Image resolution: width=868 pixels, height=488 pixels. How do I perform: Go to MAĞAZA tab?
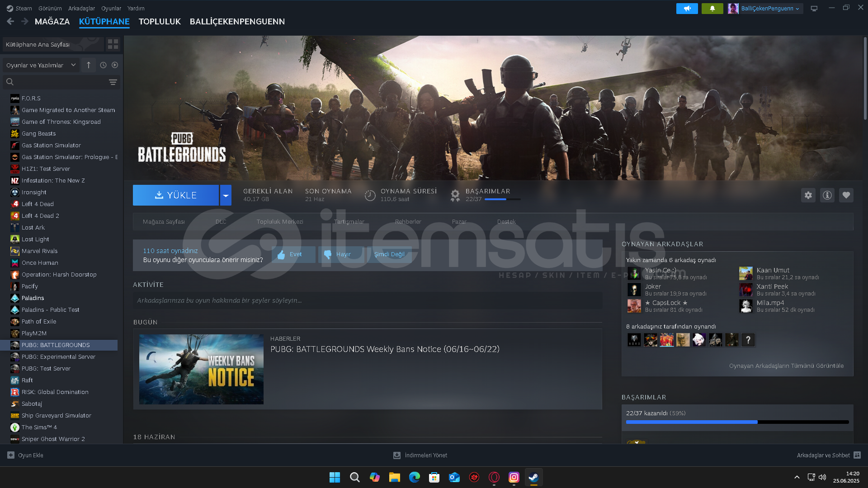pyautogui.click(x=52, y=21)
